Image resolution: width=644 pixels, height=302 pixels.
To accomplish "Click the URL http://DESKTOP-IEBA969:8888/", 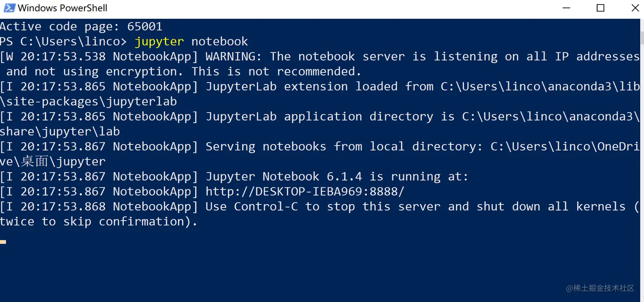I will (x=305, y=192).
